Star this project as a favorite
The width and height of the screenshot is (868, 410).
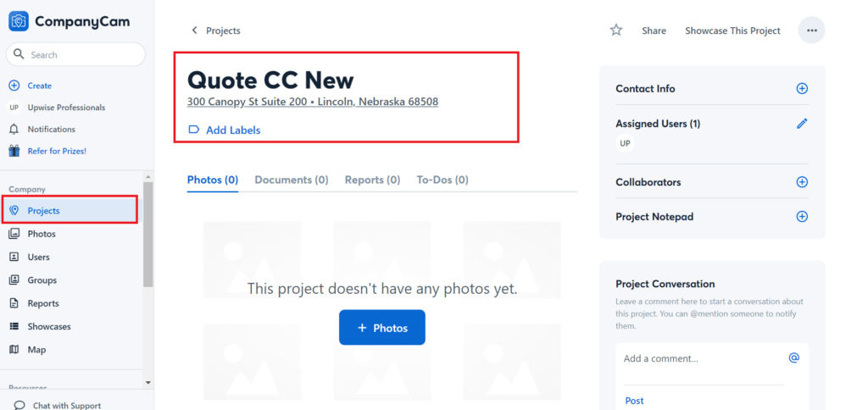(616, 30)
